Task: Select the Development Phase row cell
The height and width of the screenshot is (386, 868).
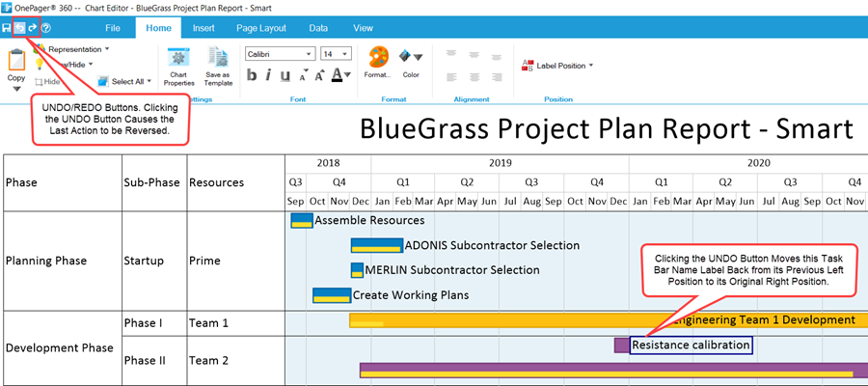Action: [x=63, y=348]
